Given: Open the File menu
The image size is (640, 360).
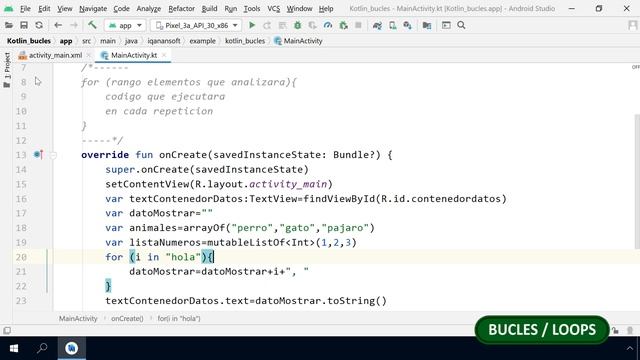Looking at the screenshot, I should click(x=25, y=9).
